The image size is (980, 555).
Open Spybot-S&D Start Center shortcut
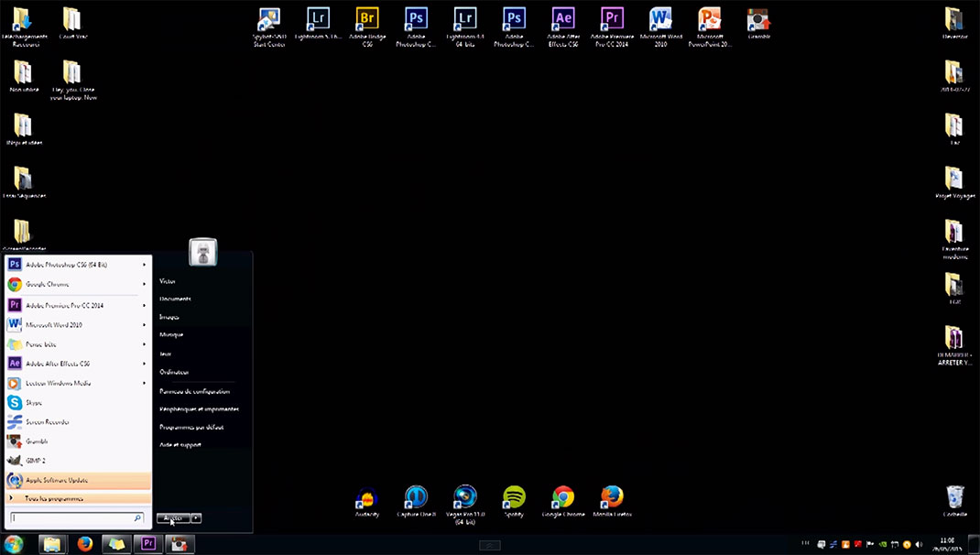[269, 20]
